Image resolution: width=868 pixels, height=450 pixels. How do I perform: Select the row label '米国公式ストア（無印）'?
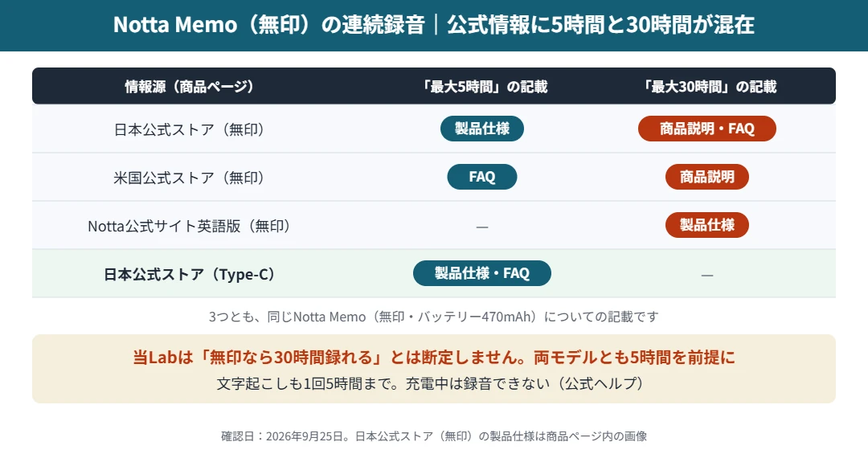[190, 177]
